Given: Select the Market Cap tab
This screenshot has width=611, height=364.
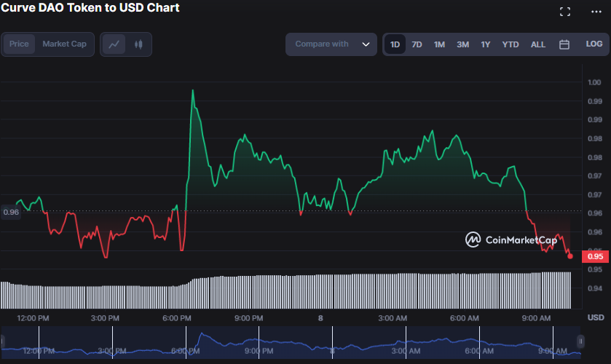Looking at the screenshot, I should (x=64, y=44).
